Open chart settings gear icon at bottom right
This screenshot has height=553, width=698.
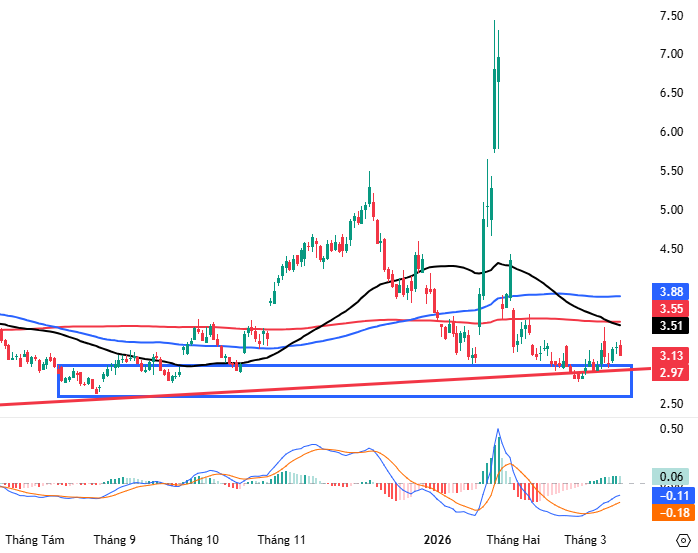pos(683,539)
